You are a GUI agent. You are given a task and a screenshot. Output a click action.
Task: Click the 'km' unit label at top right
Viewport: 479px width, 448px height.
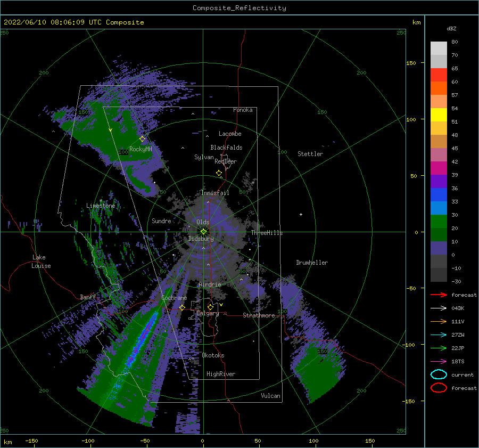416,22
